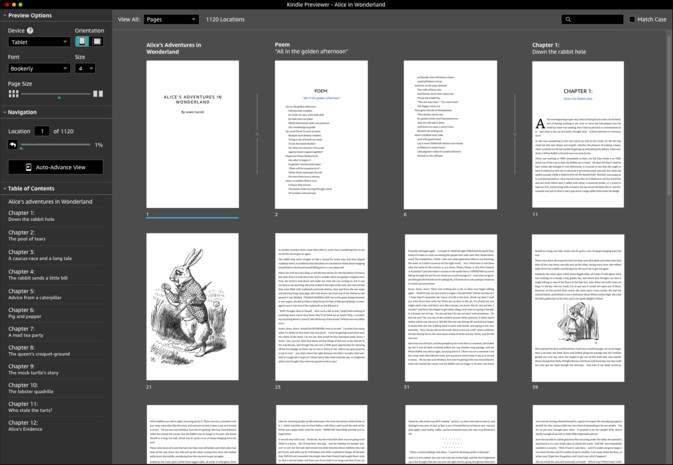
Task: Open the poem continuation thumbnail (page 6)
Action: (x=450, y=135)
